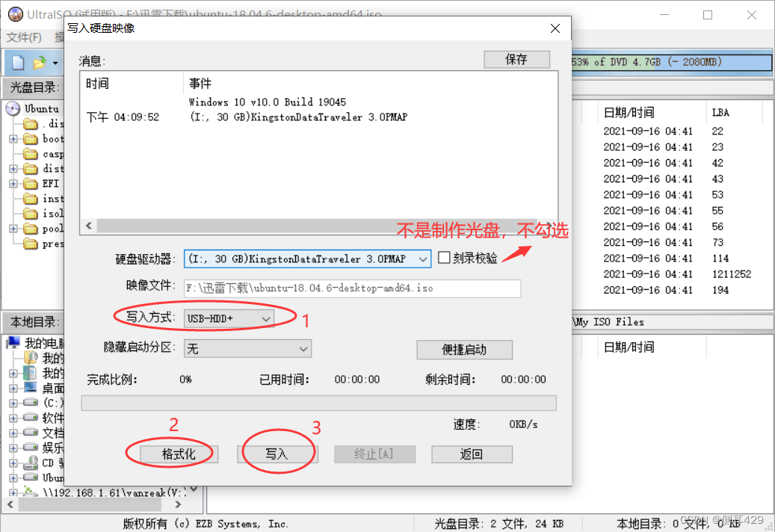Click the local tree horizontal scrollbar right arrow

(178, 504)
